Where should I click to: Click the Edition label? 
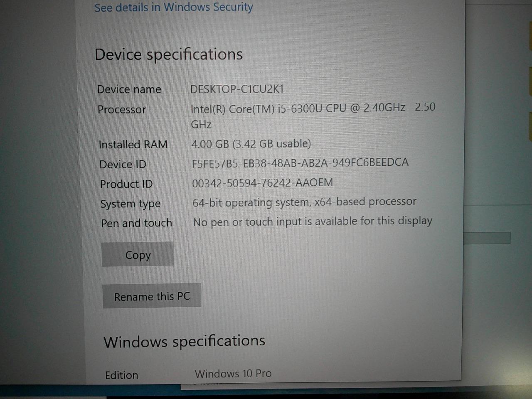tap(121, 375)
